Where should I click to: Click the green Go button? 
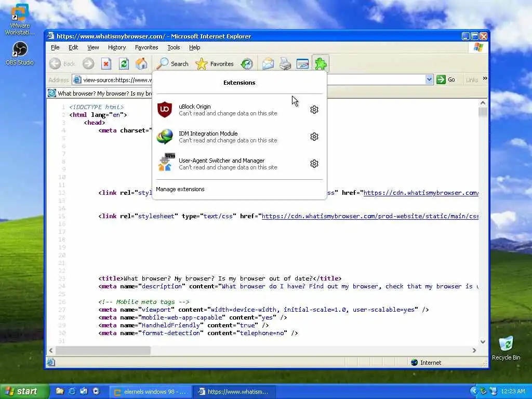(x=446, y=79)
